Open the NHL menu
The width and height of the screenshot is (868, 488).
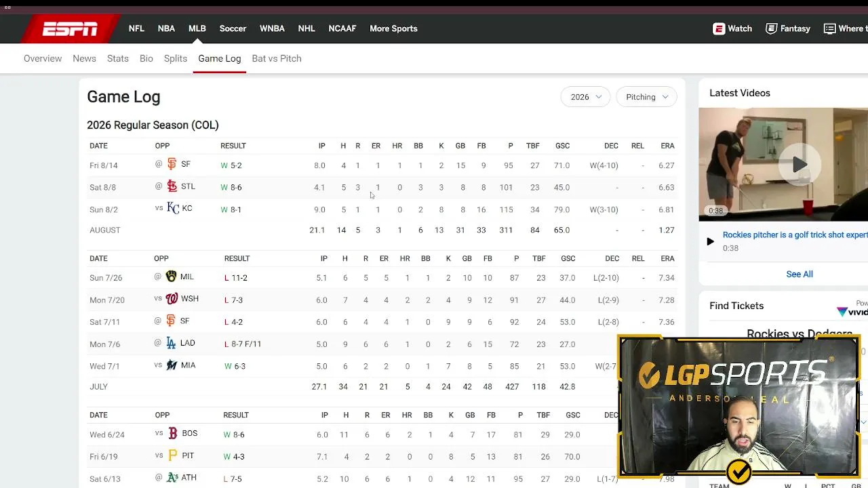(x=307, y=28)
